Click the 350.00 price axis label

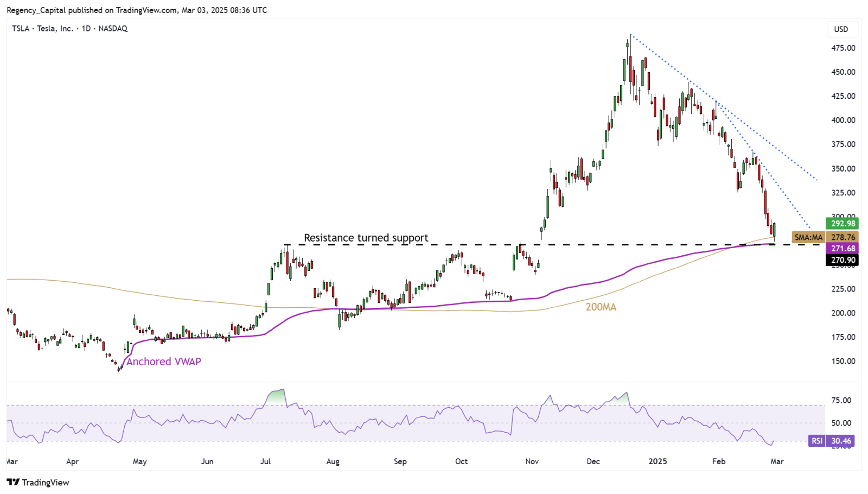pyautogui.click(x=843, y=168)
